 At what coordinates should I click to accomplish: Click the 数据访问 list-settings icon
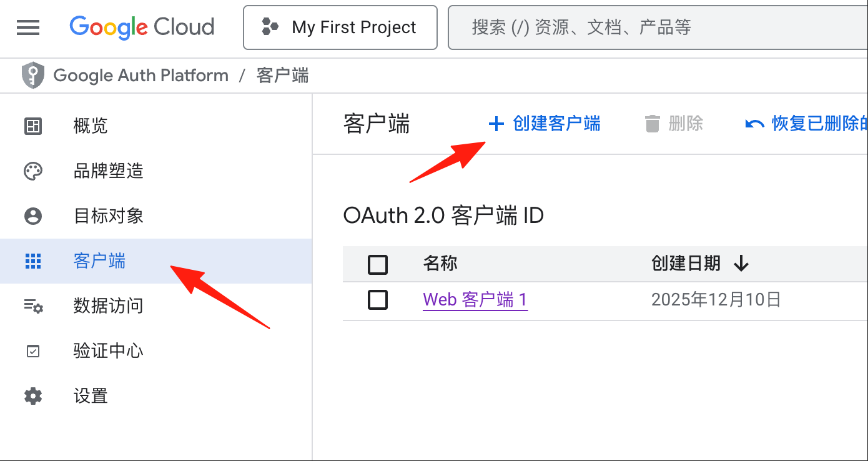tap(33, 306)
